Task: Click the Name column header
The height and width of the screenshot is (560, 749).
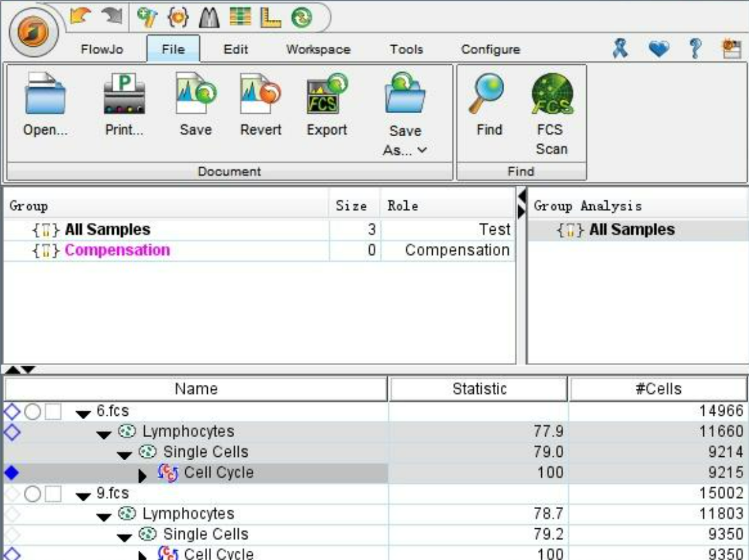Action: tap(196, 389)
